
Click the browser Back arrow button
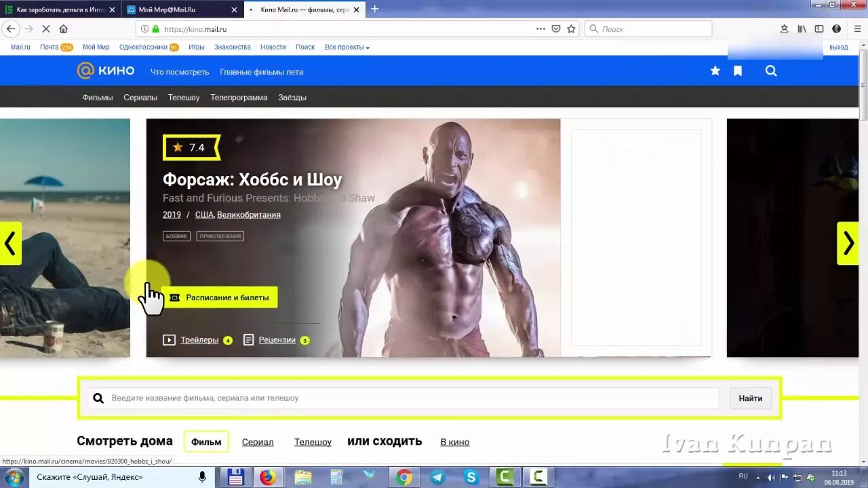pos(10,29)
